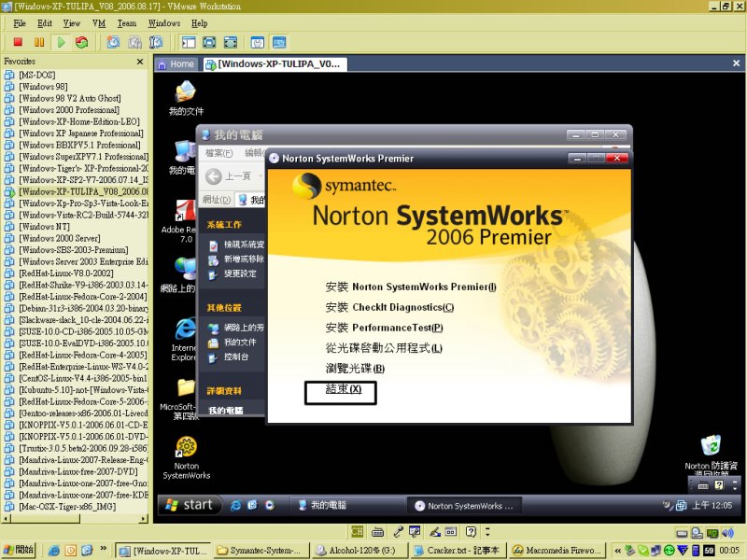
Task: Click the Quick Switch mode icon
Action: (x=209, y=42)
